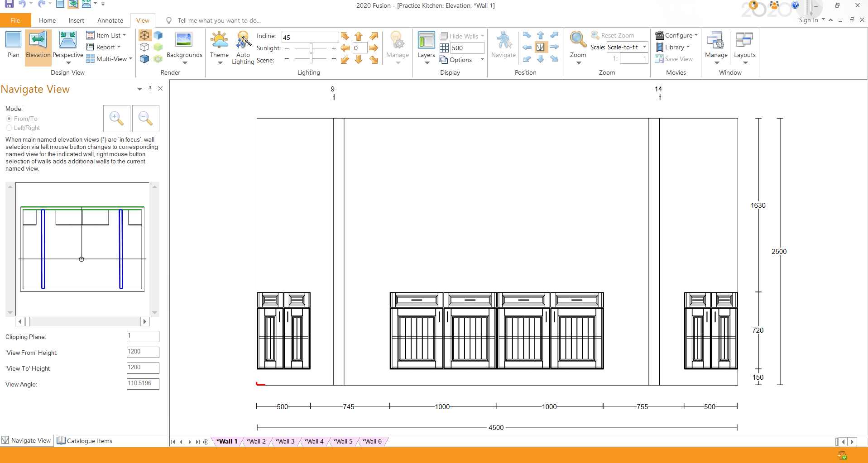Viewport: 868px width, 463px height.
Task: Click the left lighting direction arrow
Action: (345, 48)
